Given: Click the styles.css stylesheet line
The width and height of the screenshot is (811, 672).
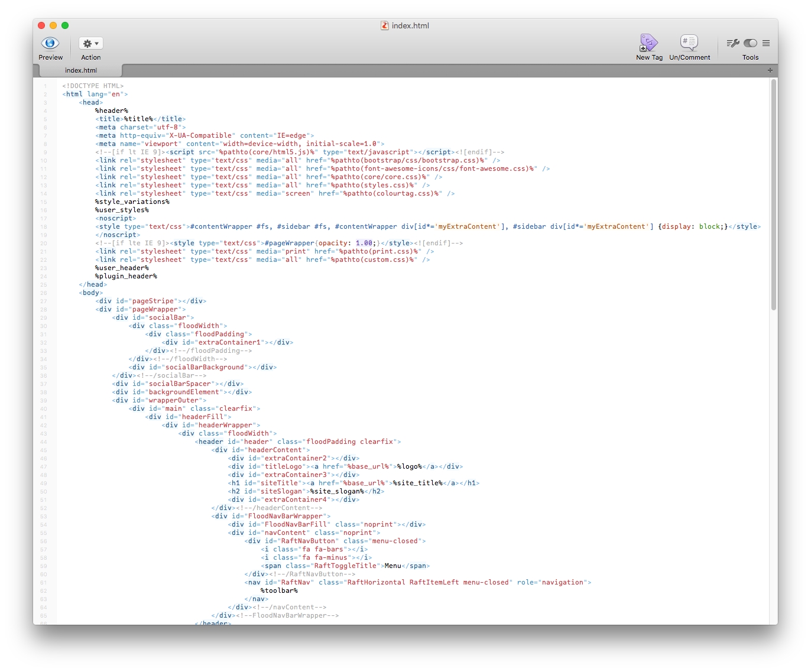Looking at the screenshot, I should pos(262,185).
